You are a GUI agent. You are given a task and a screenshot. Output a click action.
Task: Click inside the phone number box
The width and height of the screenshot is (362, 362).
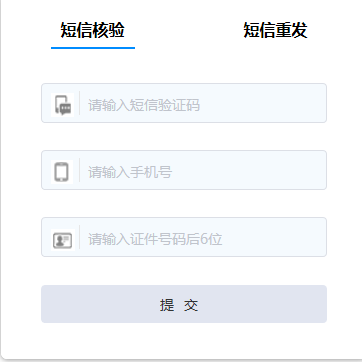184,170
